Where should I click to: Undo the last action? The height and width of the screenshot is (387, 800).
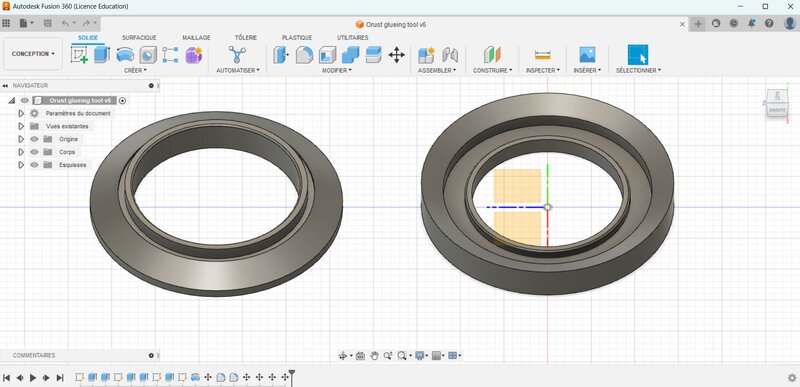coord(65,23)
